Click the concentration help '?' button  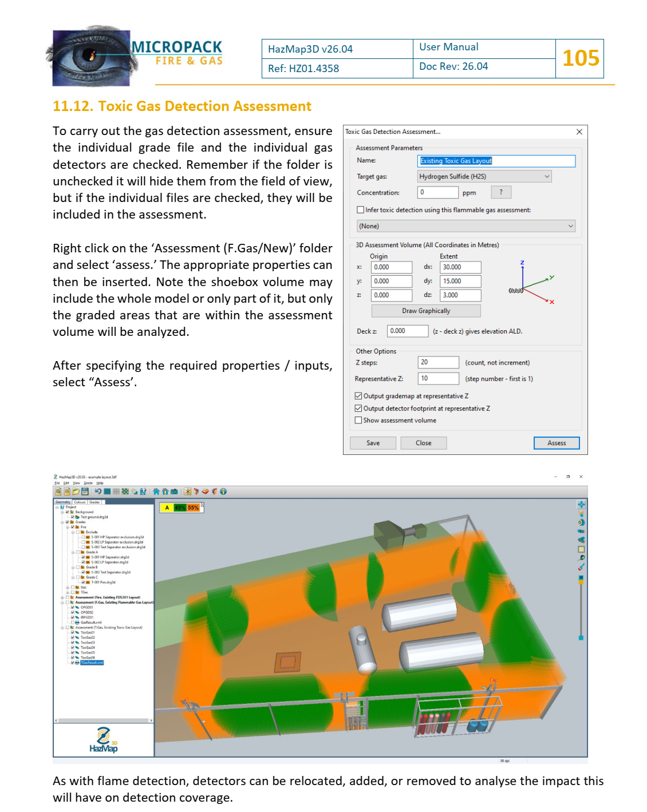coord(501,192)
